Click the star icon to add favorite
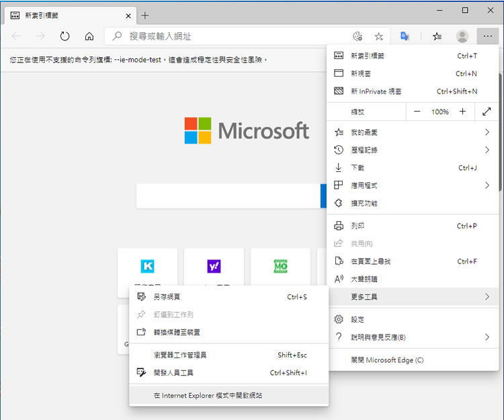This screenshot has height=420, width=504. tap(379, 36)
